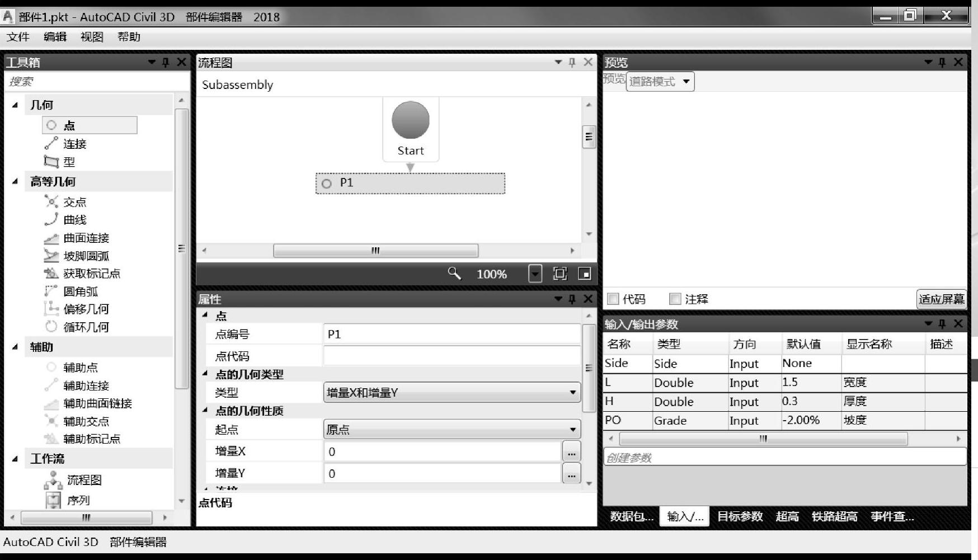Click the 搜索 toolbox search field
The height and width of the screenshot is (560, 978).
tap(97, 82)
